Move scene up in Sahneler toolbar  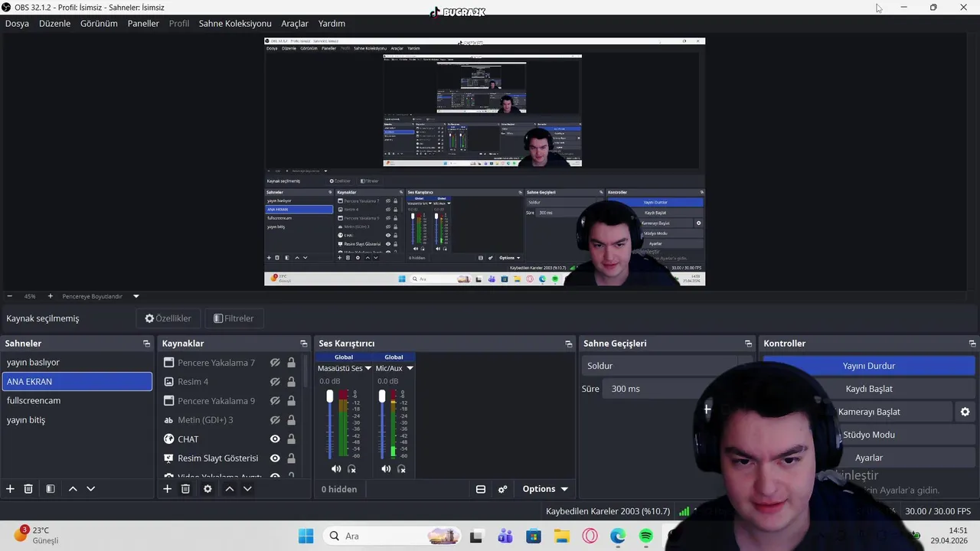(73, 489)
